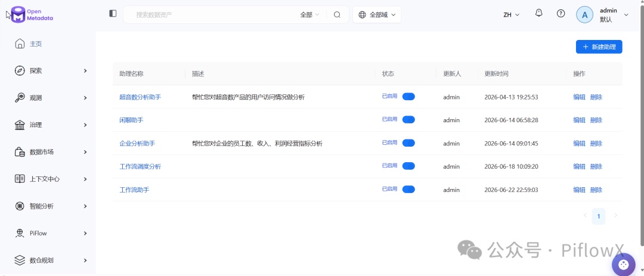
Task: Click 编辑 for 超音数分析助手
Action: coord(579,97)
